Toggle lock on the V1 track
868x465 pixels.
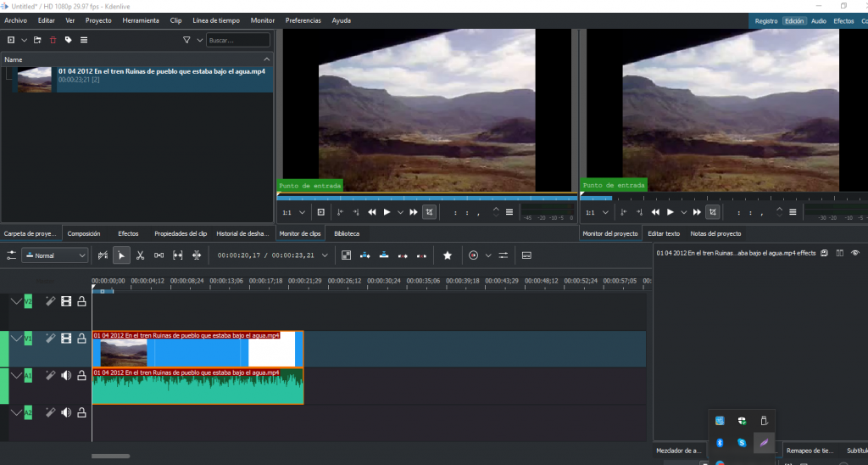coord(81,339)
